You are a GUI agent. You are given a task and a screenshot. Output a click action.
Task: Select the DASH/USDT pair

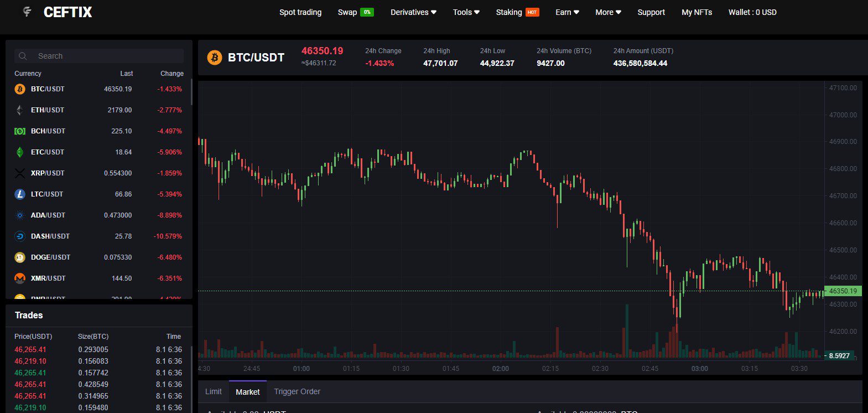click(x=98, y=236)
